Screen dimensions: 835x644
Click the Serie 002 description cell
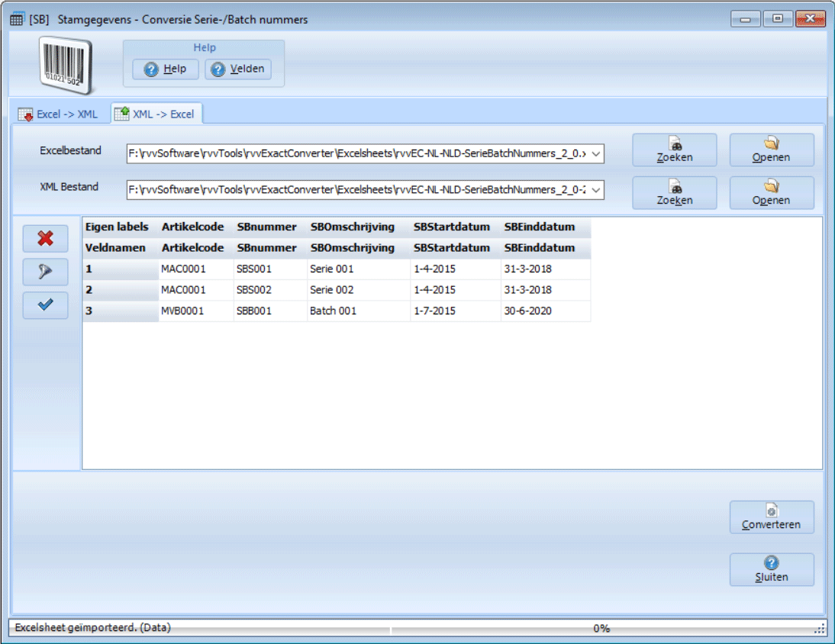359,290
